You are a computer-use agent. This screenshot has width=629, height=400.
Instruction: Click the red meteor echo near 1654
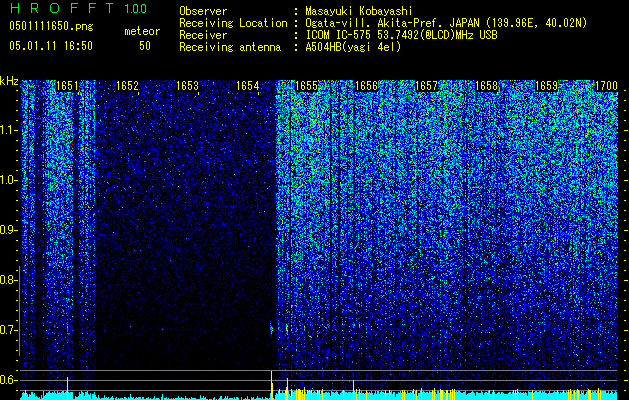point(272,329)
